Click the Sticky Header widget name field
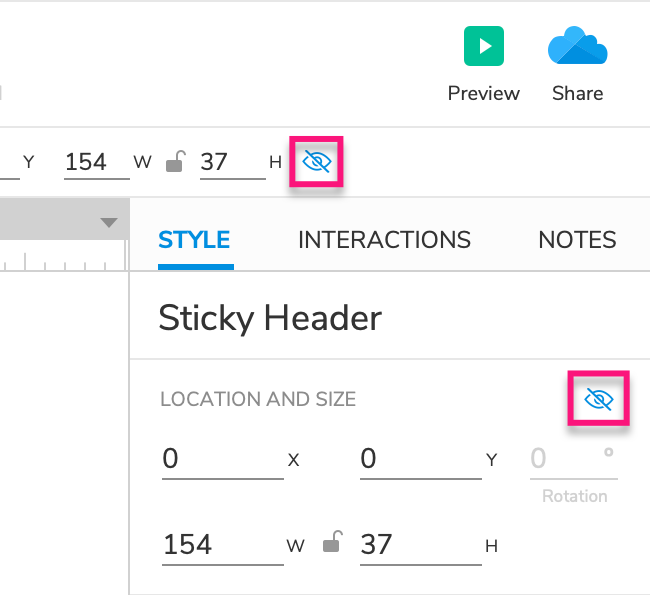Viewport: 650px width, 595px height. (270, 318)
